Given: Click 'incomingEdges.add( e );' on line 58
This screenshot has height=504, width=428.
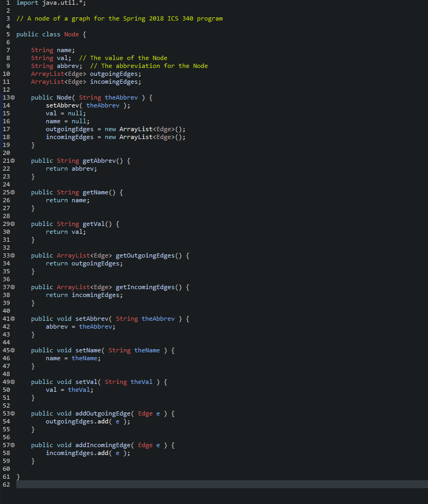Looking at the screenshot, I should click(88, 453).
